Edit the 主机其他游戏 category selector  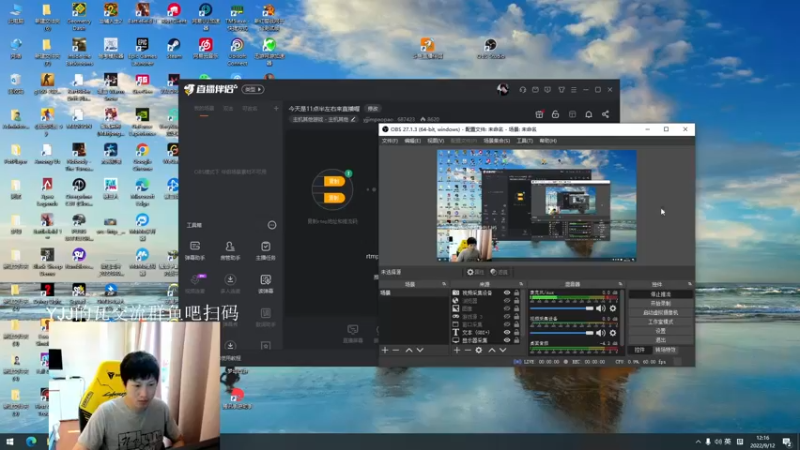coord(324,119)
